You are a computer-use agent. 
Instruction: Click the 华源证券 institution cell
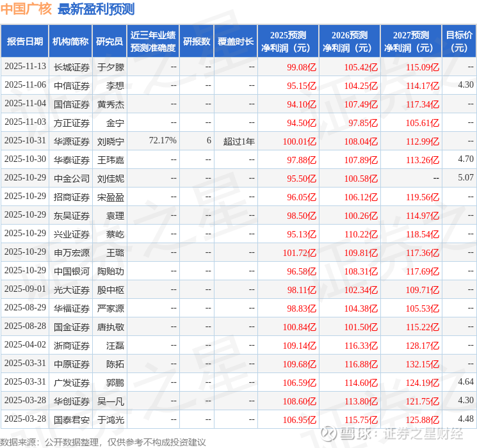coord(72,141)
